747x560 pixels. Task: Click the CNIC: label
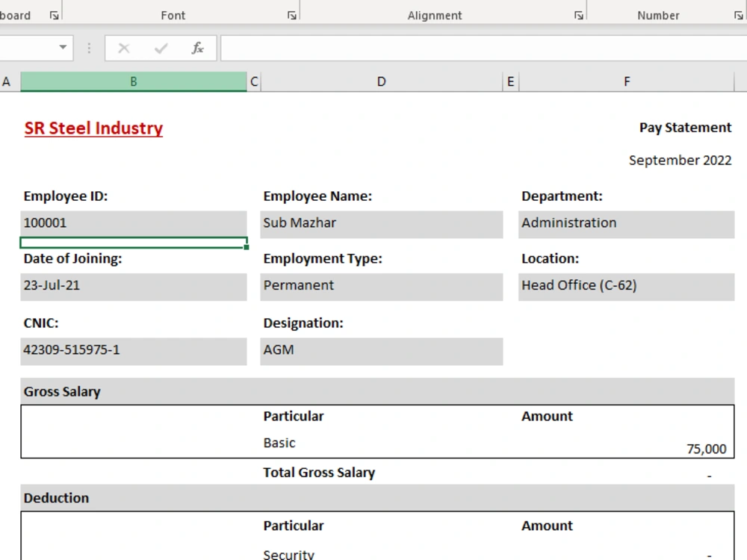point(41,323)
